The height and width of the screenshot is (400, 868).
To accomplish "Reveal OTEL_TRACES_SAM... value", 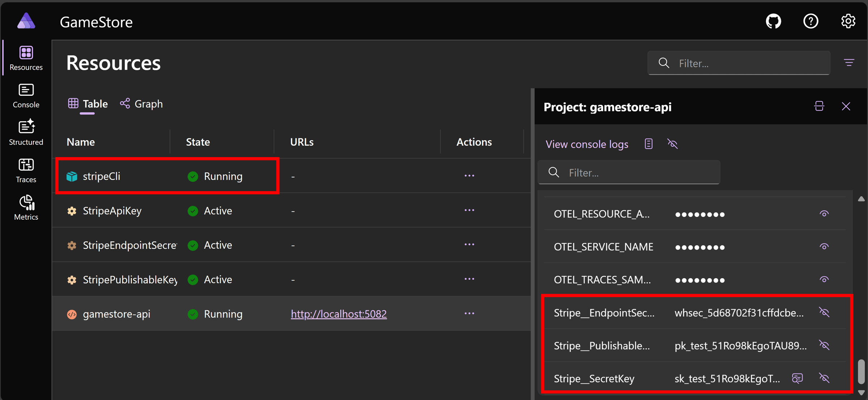I will click(824, 280).
